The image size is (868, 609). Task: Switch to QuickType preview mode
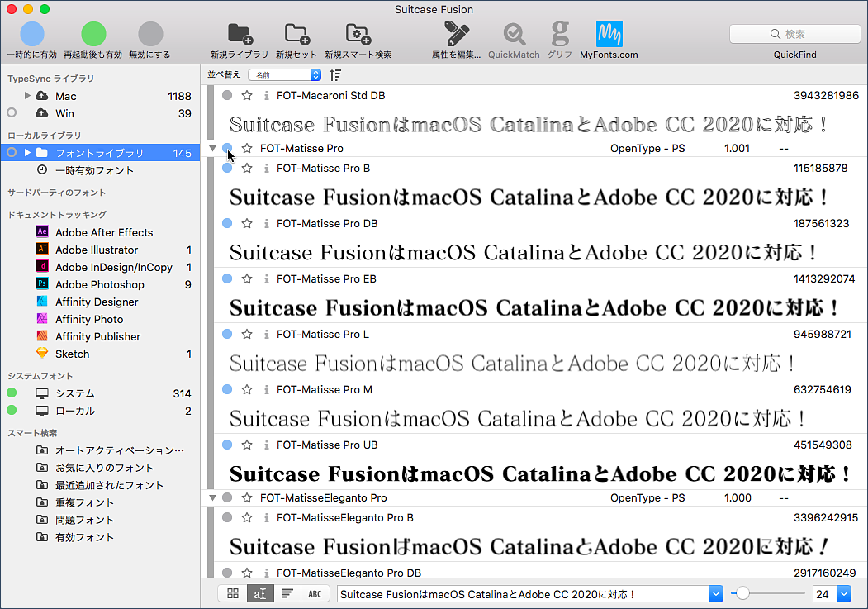coord(260,594)
